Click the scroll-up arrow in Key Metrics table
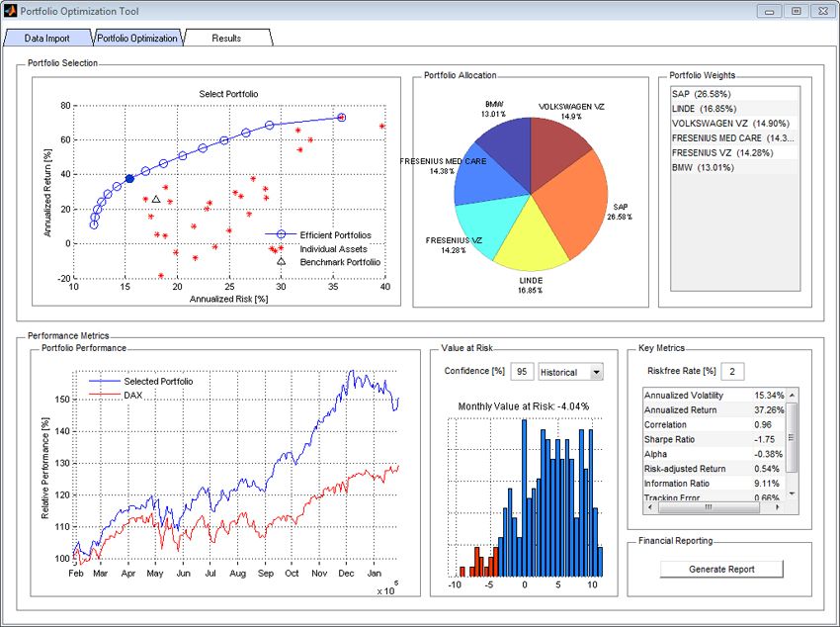The image size is (840, 627). pyautogui.click(x=791, y=396)
